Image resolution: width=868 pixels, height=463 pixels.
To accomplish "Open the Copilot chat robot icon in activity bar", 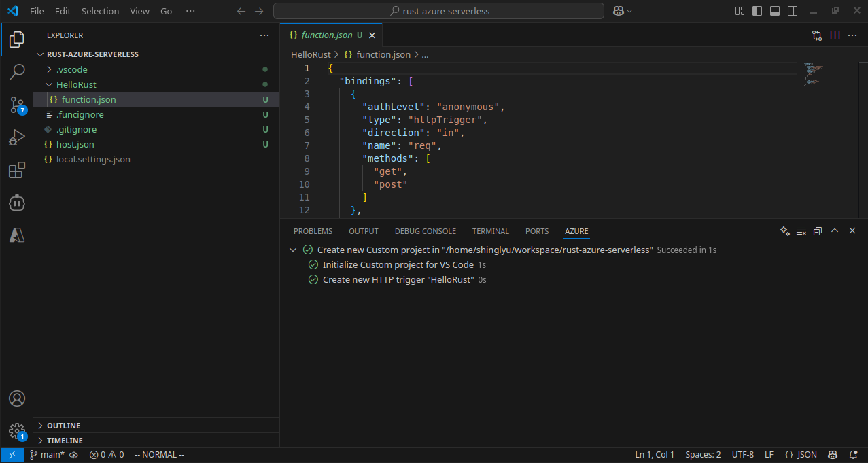I will pos(17,203).
